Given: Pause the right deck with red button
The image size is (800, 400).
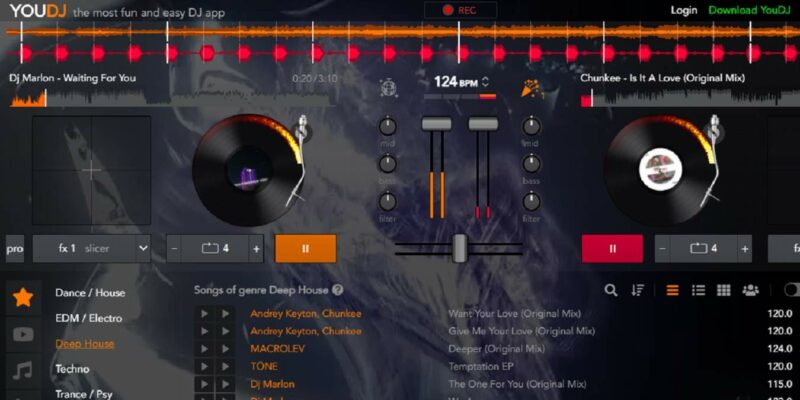Looking at the screenshot, I should pos(612,248).
